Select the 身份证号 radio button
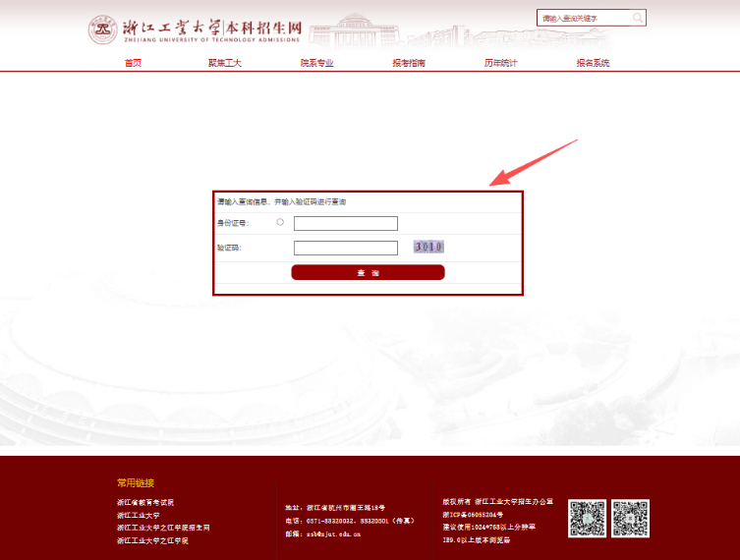740x560 pixels. pyautogui.click(x=280, y=222)
